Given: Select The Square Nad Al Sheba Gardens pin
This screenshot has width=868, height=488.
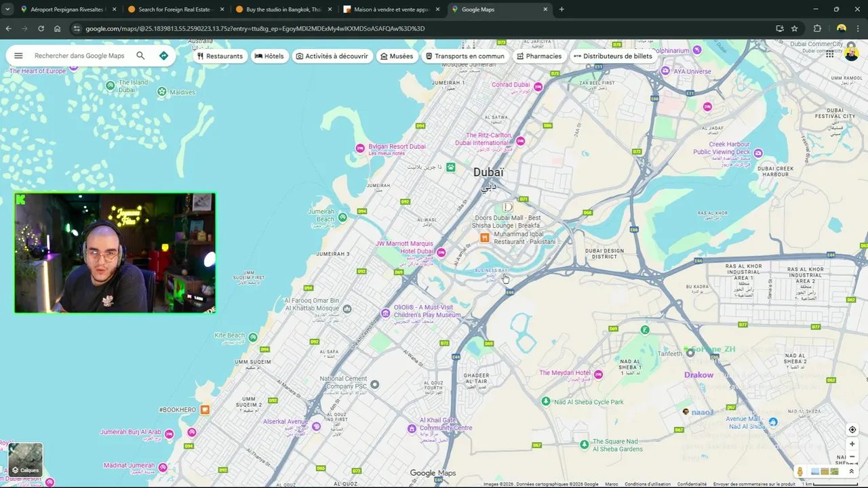Looking at the screenshot, I should pyautogui.click(x=585, y=445).
